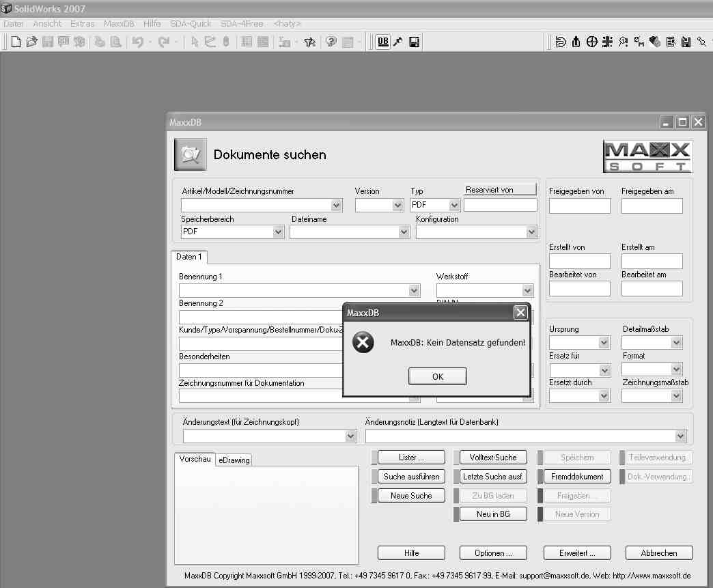Viewport: 713px width, 588px height.
Task: Open the Datei menu
Action: tap(13, 24)
